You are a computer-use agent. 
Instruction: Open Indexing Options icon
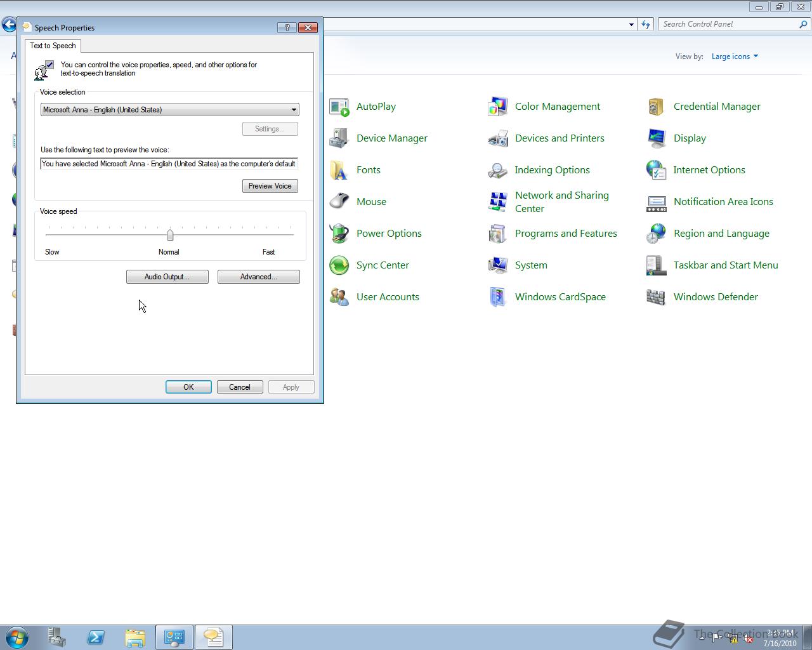pyautogui.click(x=498, y=170)
